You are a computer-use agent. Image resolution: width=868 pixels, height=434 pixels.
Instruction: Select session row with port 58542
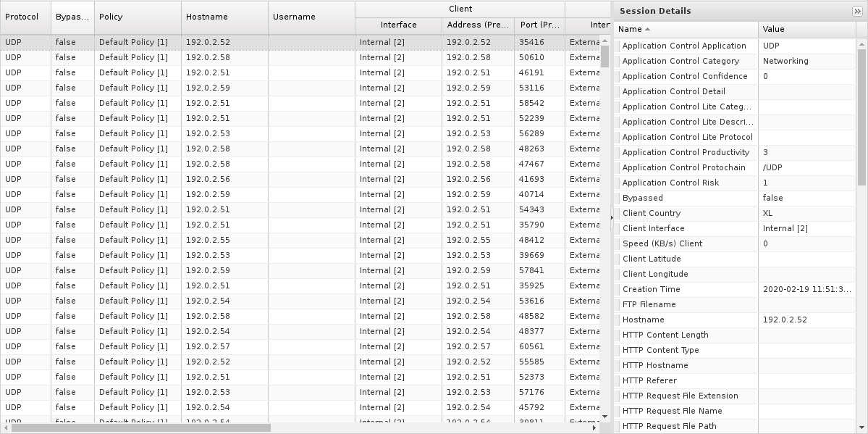(300, 103)
